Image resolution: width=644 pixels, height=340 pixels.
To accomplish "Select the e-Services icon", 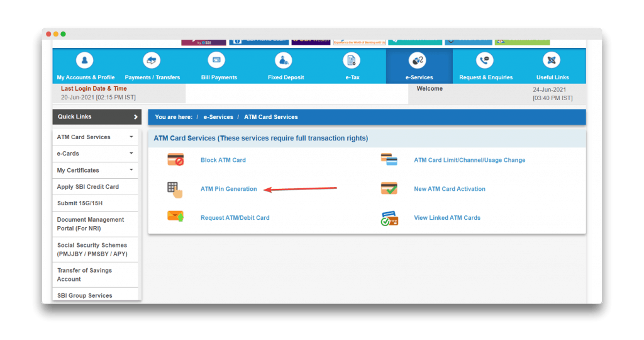I will tap(418, 60).
